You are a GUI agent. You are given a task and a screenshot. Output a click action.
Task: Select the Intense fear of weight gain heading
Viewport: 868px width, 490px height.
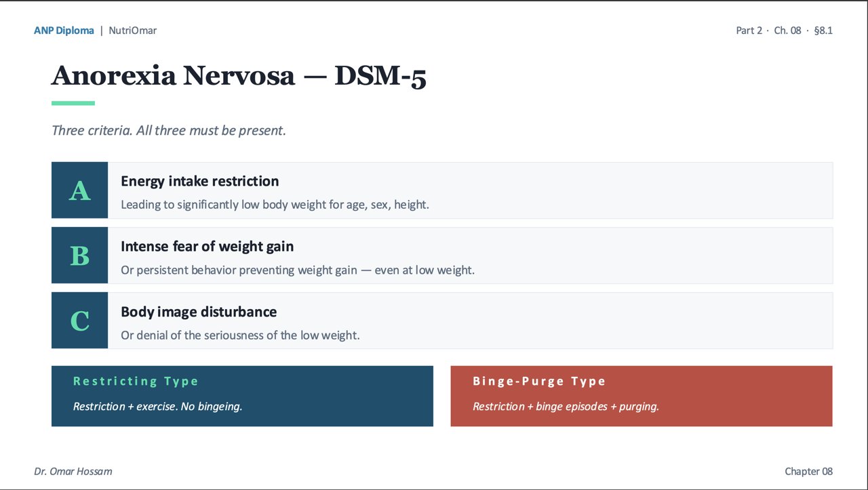tap(207, 247)
